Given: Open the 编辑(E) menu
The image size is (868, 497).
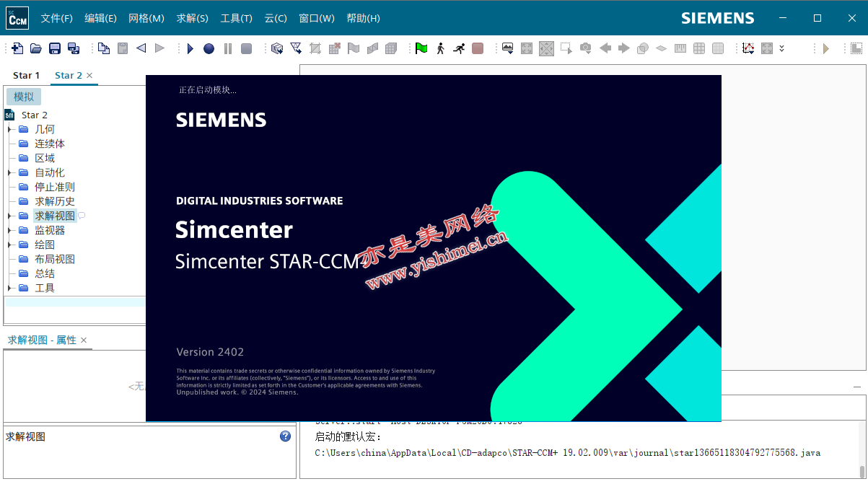Looking at the screenshot, I should coord(100,18).
